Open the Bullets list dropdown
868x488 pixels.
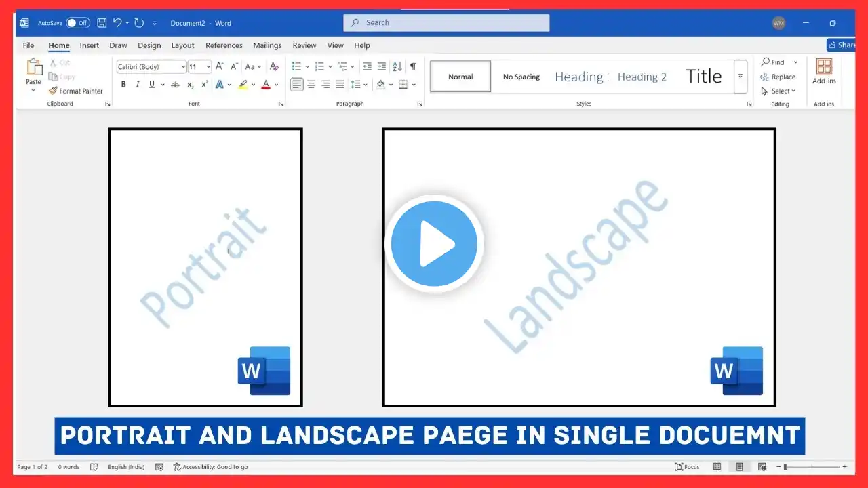click(307, 66)
